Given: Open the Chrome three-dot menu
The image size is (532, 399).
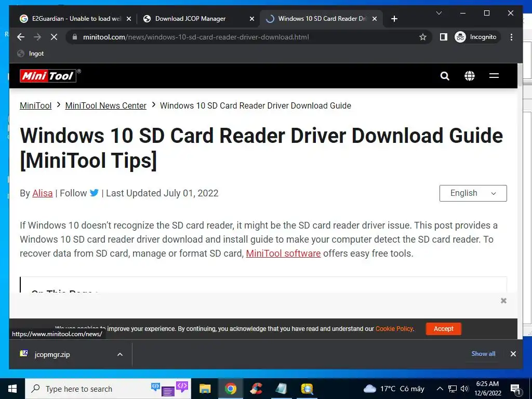Looking at the screenshot, I should point(511,37).
